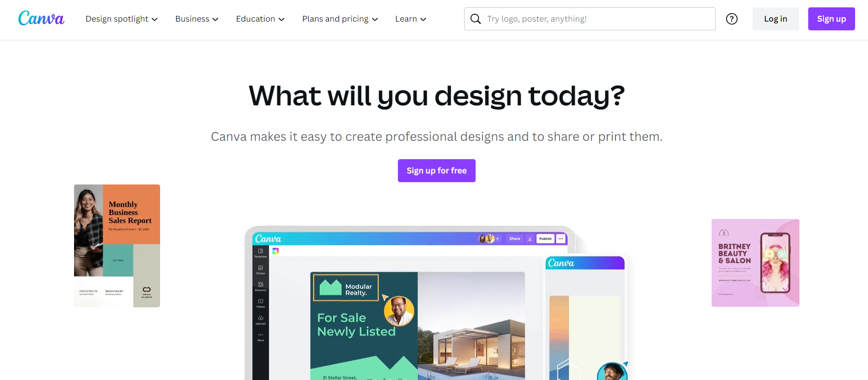
Task: Open the Plans and pricing menu
Action: (340, 19)
